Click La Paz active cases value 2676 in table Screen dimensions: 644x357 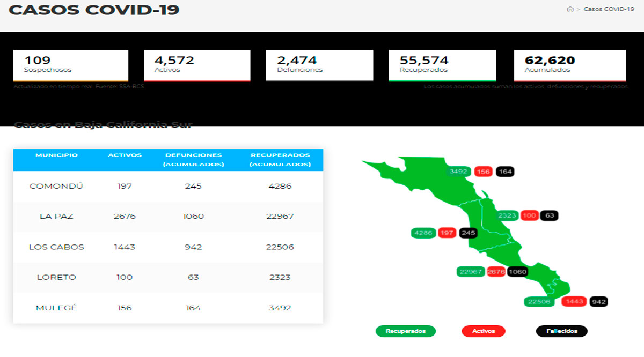tap(125, 217)
